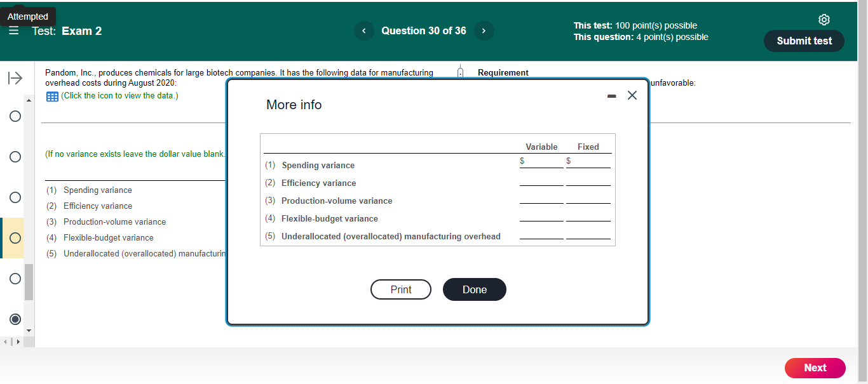This screenshot has width=868, height=384.
Task: Select the highlighted yellow question radio button
Action: (x=15, y=238)
